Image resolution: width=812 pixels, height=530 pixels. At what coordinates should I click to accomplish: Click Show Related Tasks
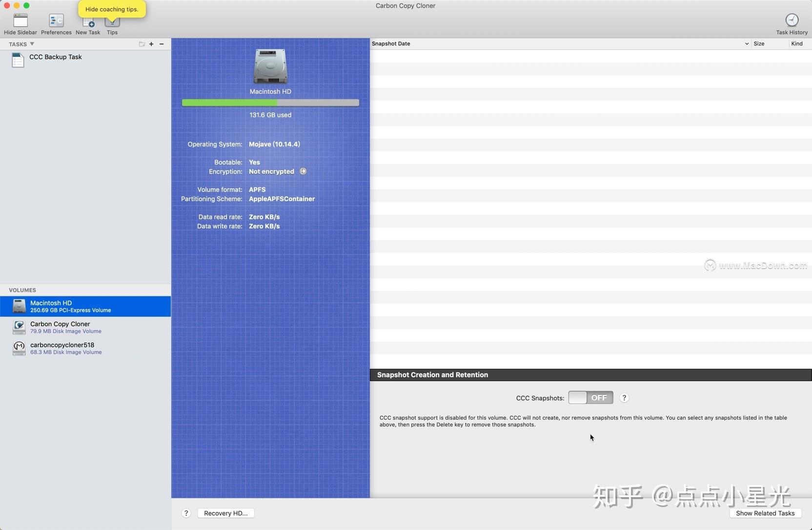[x=766, y=513]
